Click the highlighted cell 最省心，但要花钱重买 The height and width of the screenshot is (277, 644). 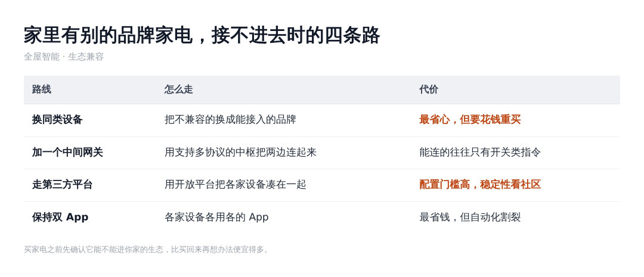470,120
